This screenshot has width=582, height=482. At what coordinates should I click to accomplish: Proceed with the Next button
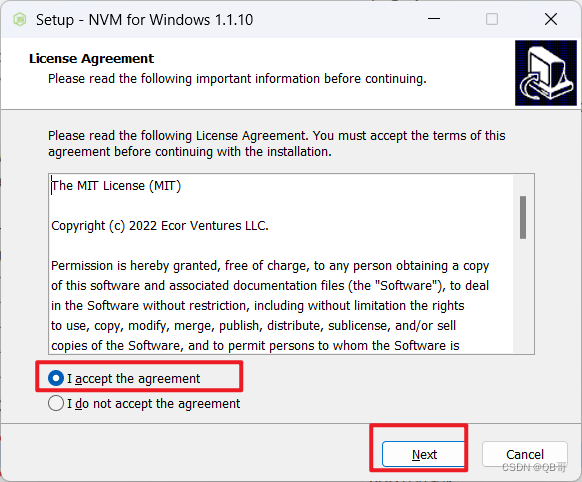coord(423,454)
